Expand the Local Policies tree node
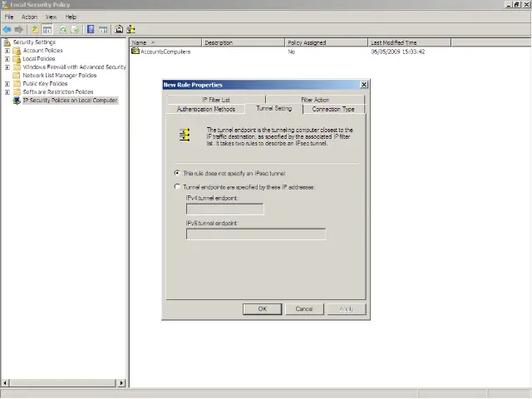The image size is (532, 399). click(7, 59)
